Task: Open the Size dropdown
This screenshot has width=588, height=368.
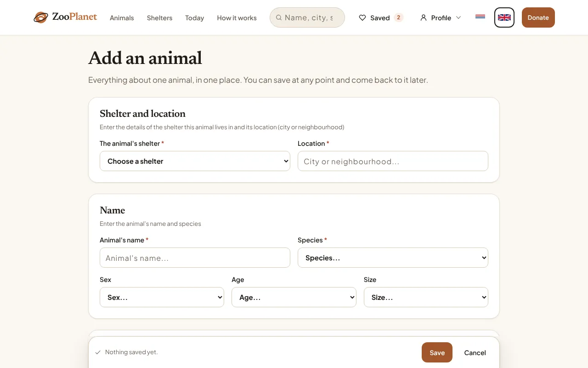Action: point(426,297)
